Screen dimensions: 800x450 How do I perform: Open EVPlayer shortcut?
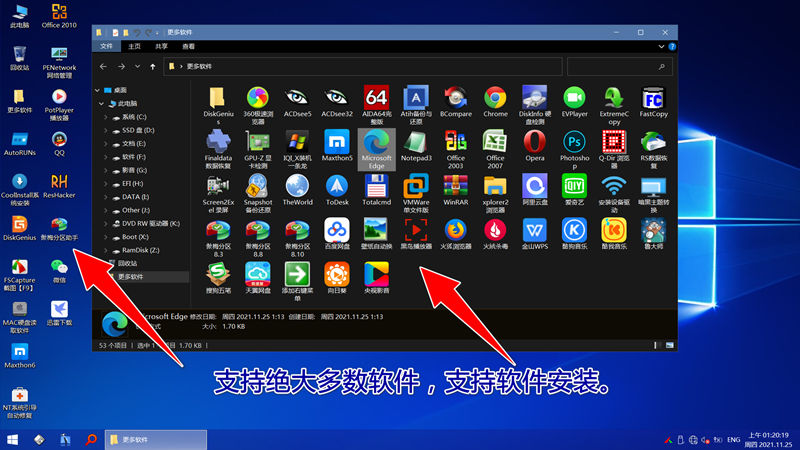[x=574, y=102]
